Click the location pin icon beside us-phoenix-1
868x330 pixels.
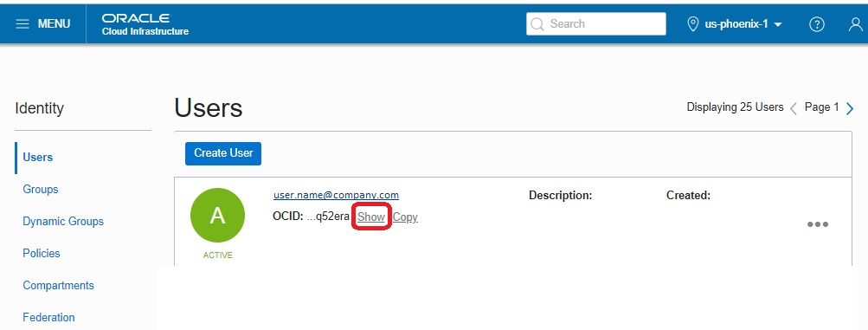(x=692, y=24)
